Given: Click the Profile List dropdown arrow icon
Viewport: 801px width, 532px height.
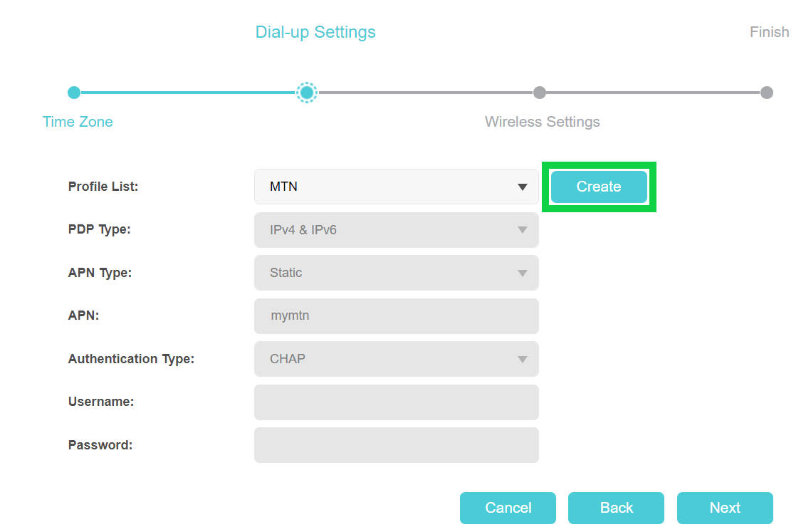Looking at the screenshot, I should coord(523,187).
